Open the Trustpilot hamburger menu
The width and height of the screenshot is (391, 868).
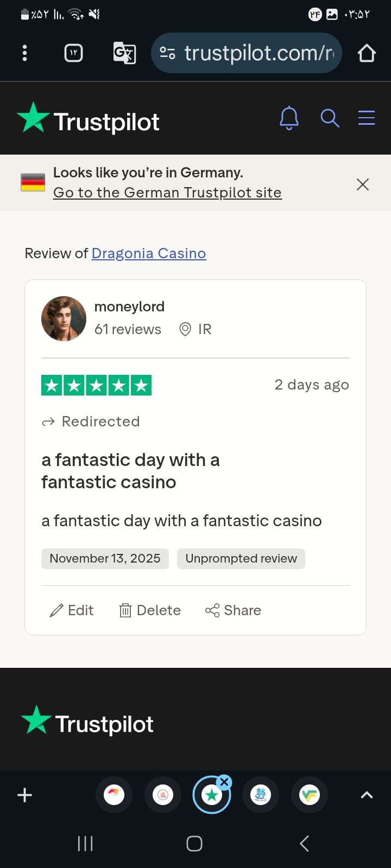(367, 118)
